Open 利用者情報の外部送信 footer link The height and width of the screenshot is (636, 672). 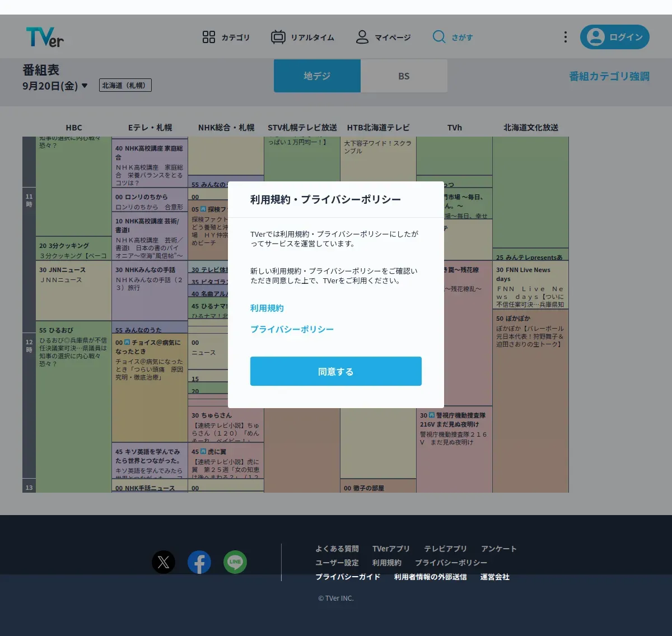coord(430,577)
